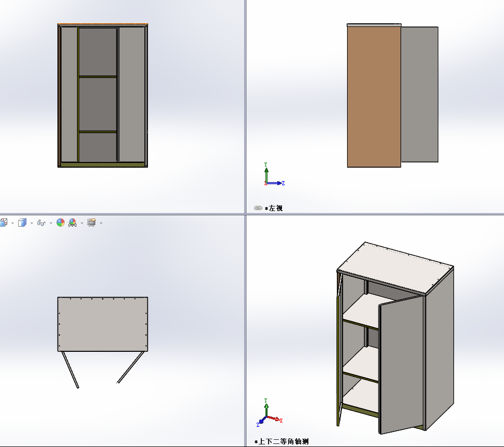Viewport: 504px width, 447px height.
Task: Click the link icon beside *左视
Action: [258, 208]
